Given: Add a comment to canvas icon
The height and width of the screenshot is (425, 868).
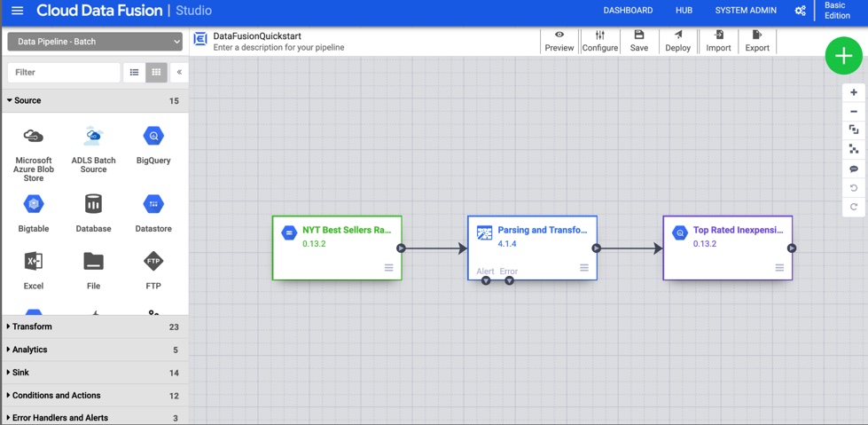Looking at the screenshot, I should click(854, 169).
